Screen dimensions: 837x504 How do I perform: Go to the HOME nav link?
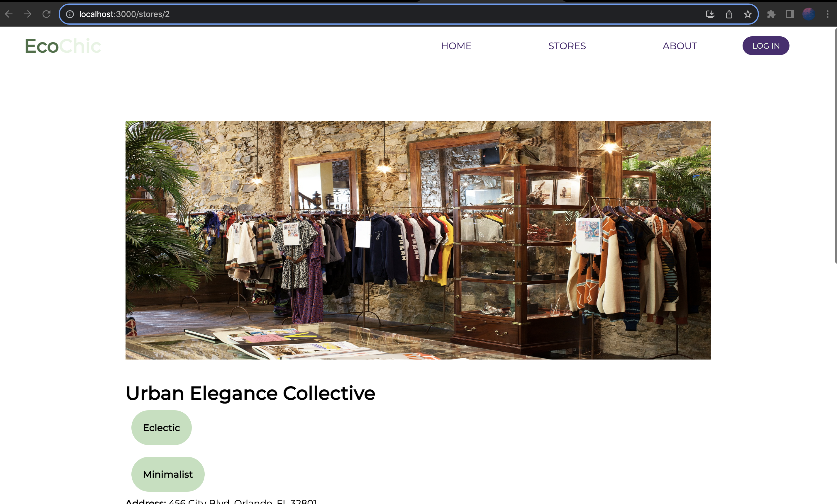click(x=456, y=46)
